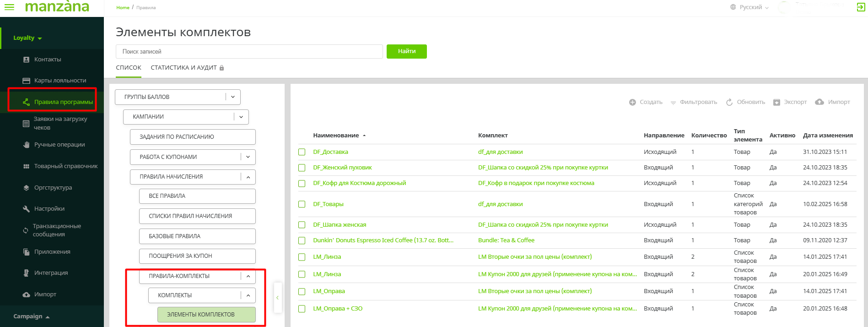The image size is (868, 327).
Task: Sort by Наименование column header
Action: [x=336, y=136]
